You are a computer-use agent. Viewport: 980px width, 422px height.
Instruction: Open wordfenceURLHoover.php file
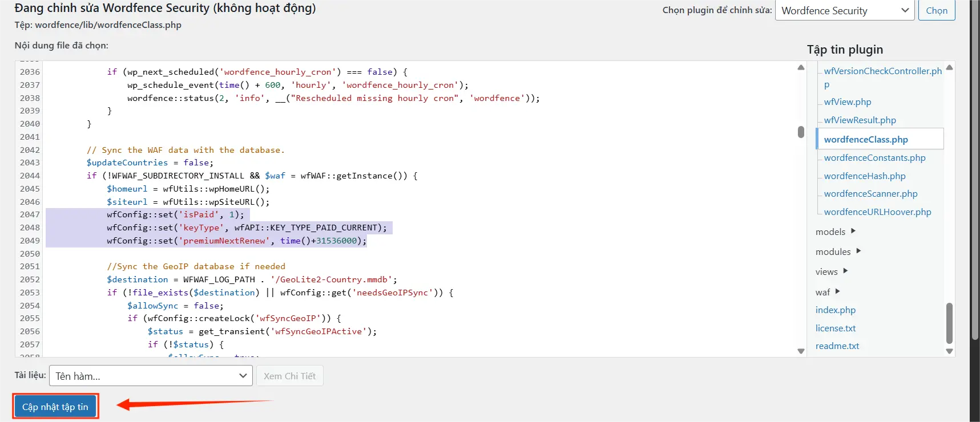click(x=877, y=212)
